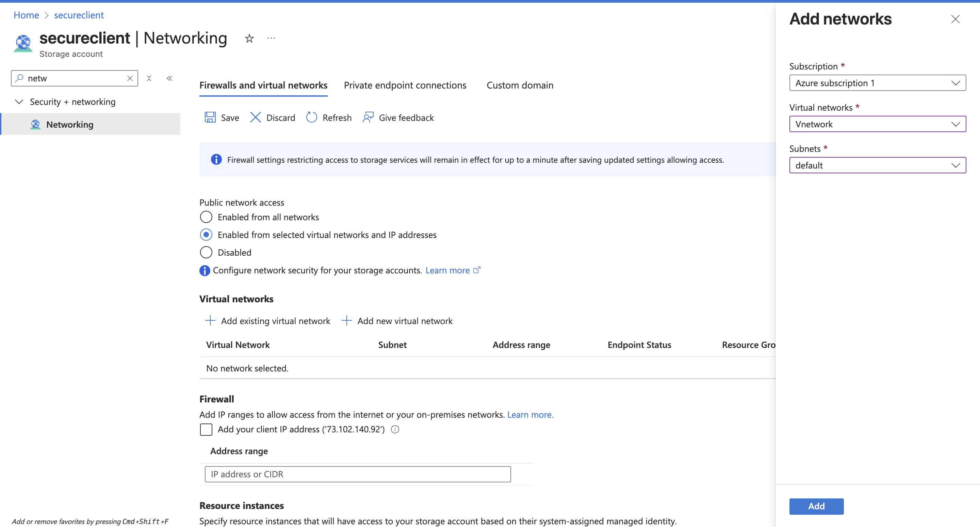The width and height of the screenshot is (980, 527).
Task: Click the Networking globe icon in sidebar
Action: [x=35, y=124]
